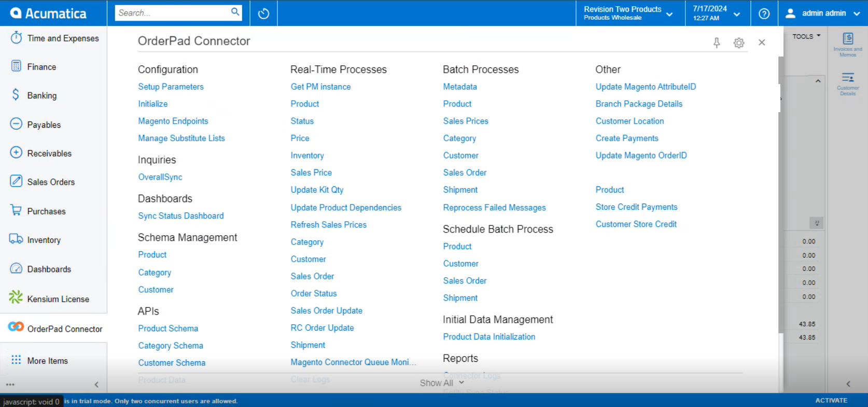Open workspace settings gear icon

[739, 43]
